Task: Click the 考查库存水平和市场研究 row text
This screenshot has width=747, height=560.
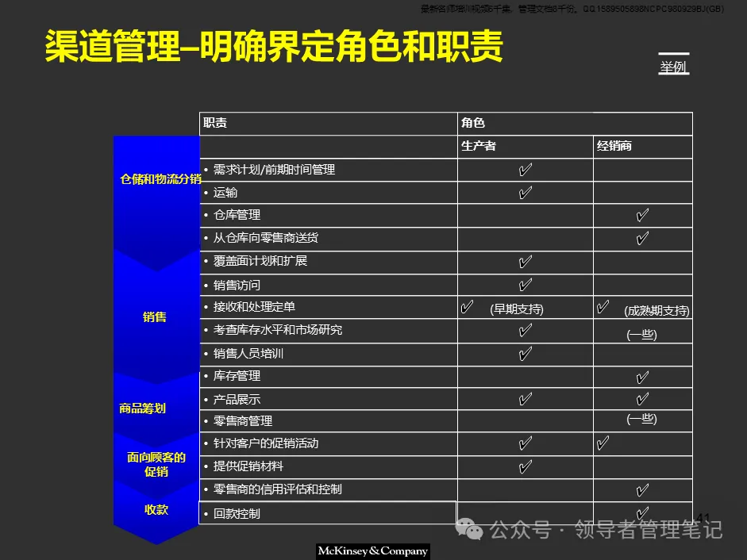Action: [277, 330]
